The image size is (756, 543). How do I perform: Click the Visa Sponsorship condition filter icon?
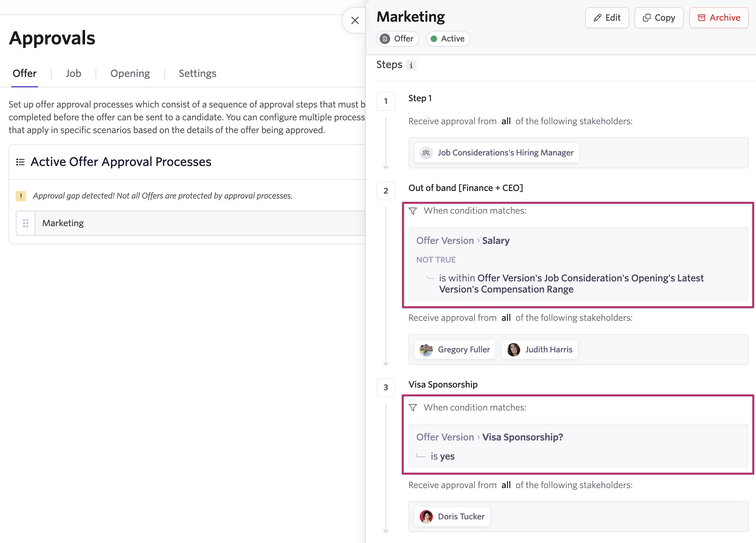tap(413, 408)
